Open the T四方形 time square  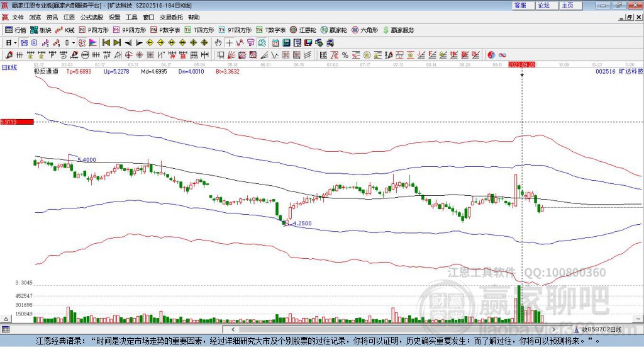(x=199, y=30)
